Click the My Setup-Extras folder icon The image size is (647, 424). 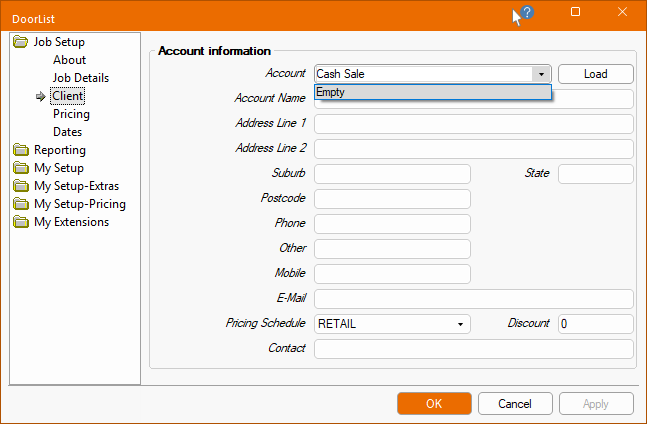(20, 186)
